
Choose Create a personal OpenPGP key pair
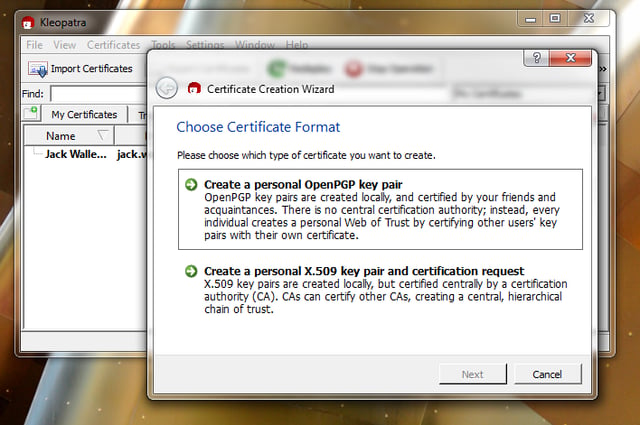380,209
